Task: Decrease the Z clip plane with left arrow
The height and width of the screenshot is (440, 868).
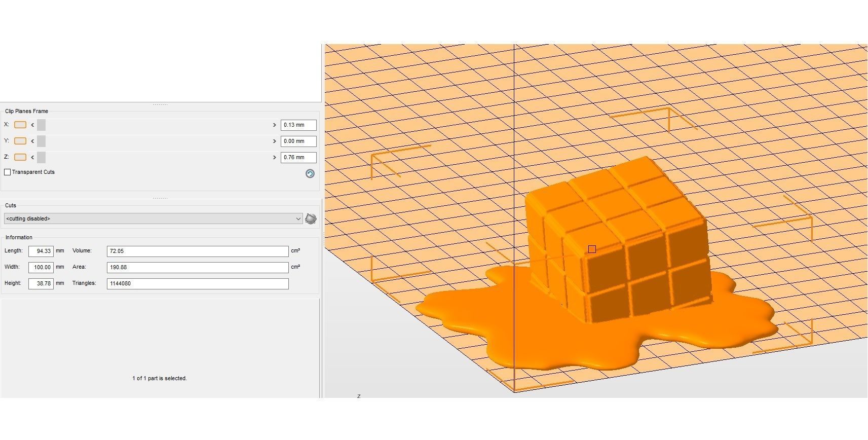Action: pyautogui.click(x=32, y=157)
